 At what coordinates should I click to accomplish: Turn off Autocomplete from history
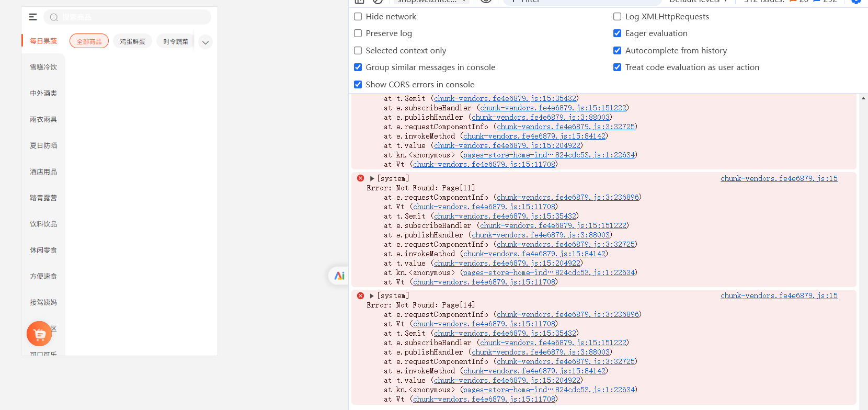[618, 51]
